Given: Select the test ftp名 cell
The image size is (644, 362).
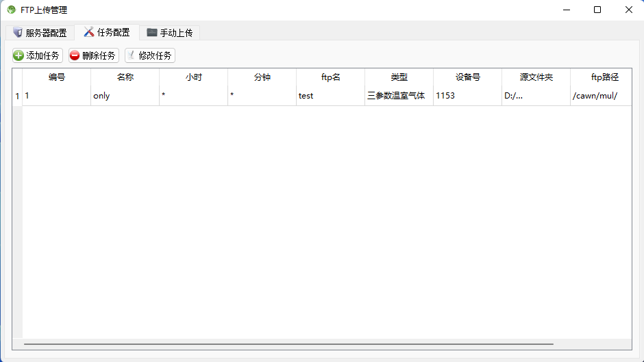Looking at the screenshot, I should (331, 96).
